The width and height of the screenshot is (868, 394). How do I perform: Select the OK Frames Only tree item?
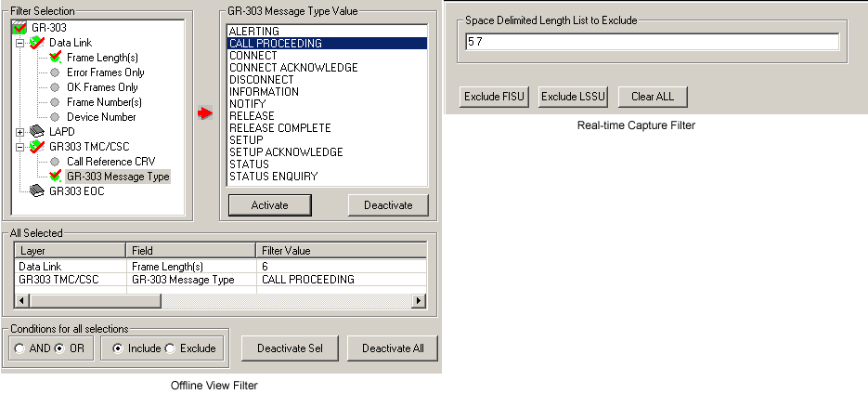tap(102, 87)
